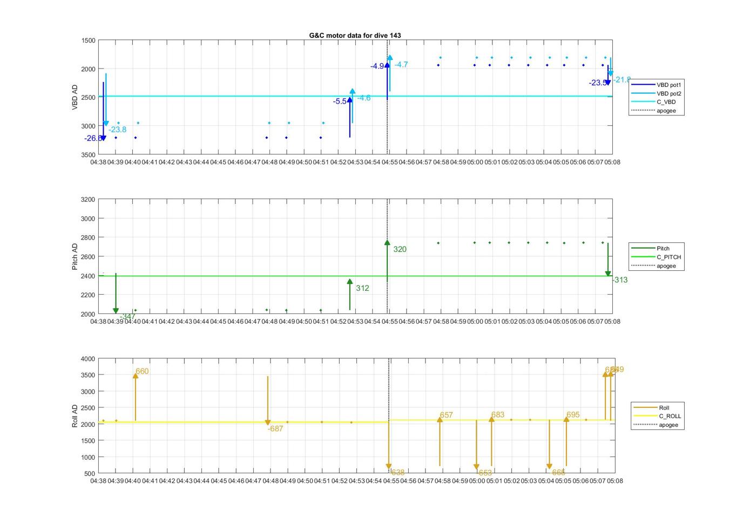The height and width of the screenshot is (532, 756).
Task: Select the 'C_VBD' legend entry
Action: (x=653, y=102)
